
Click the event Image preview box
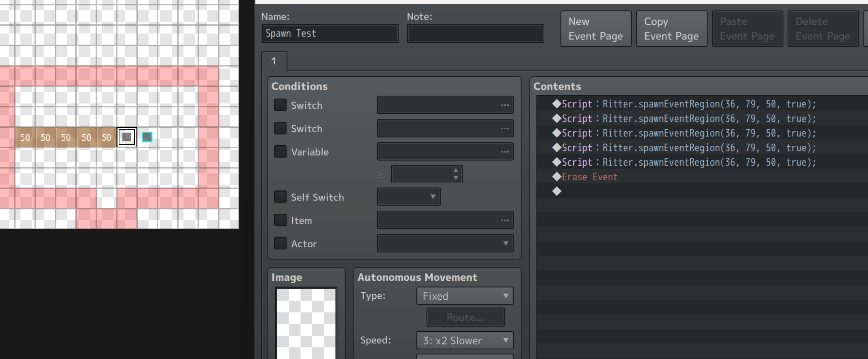click(306, 323)
